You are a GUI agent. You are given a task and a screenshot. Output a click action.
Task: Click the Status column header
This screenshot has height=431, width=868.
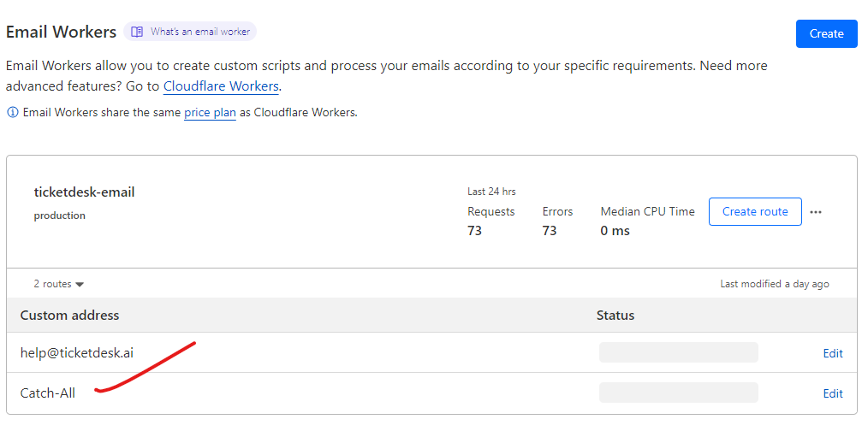point(615,316)
